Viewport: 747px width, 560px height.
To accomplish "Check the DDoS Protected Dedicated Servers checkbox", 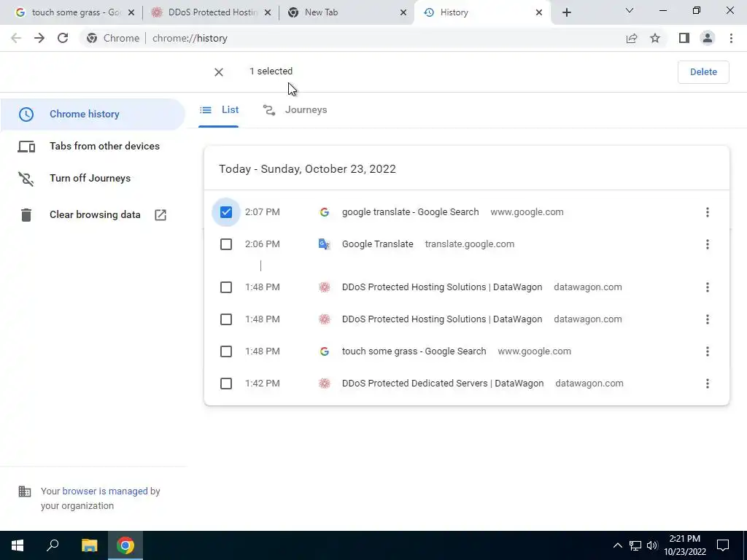I will coord(226,384).
